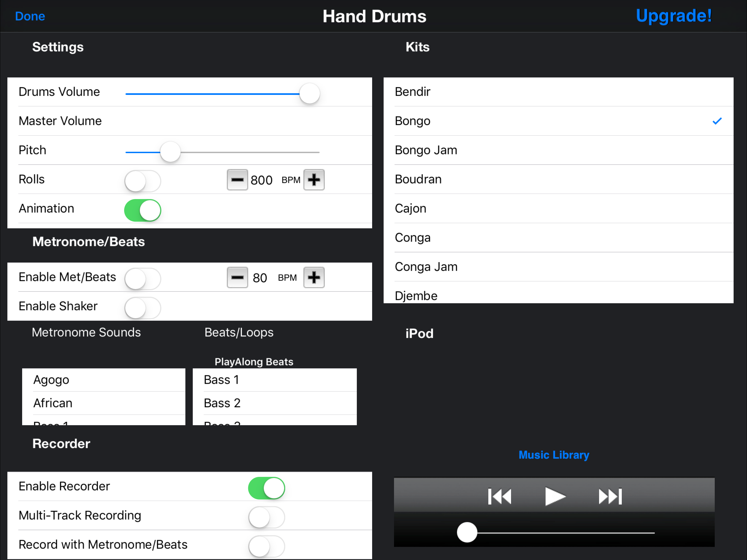Turn on the Rolls switch

click(142, 181)
